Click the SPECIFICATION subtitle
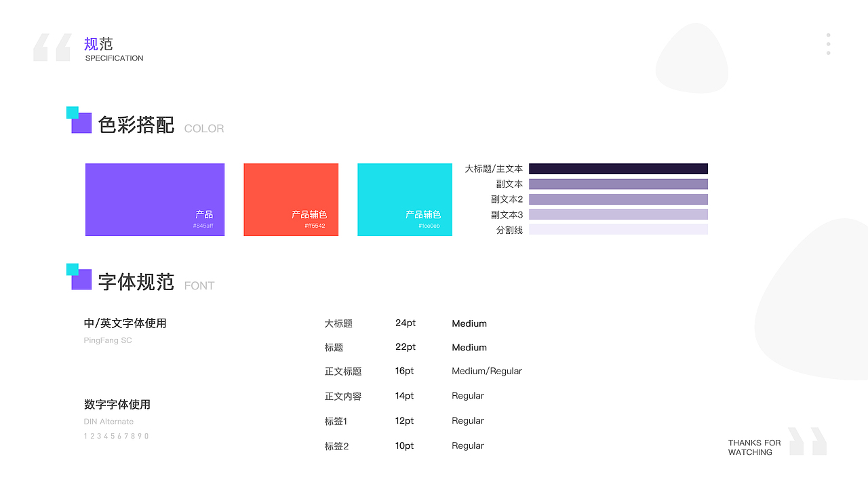The width and height of the screenshot is (868, 482). point(115,58)
